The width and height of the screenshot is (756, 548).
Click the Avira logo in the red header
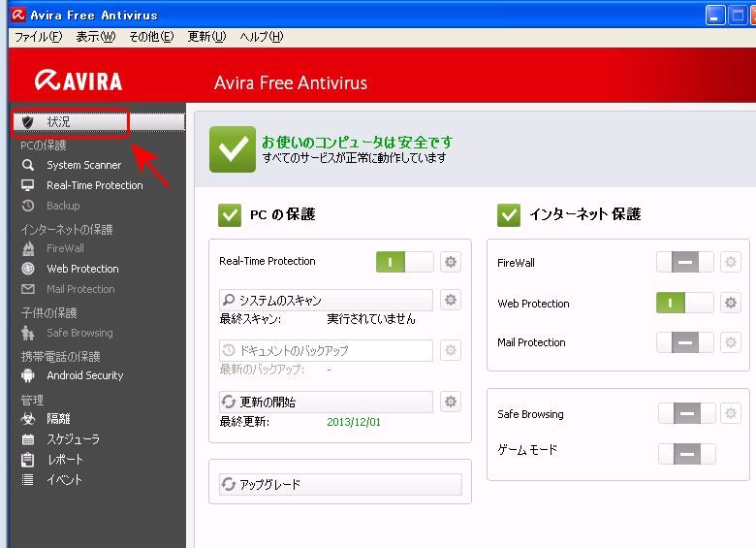[x=79, y=81]
